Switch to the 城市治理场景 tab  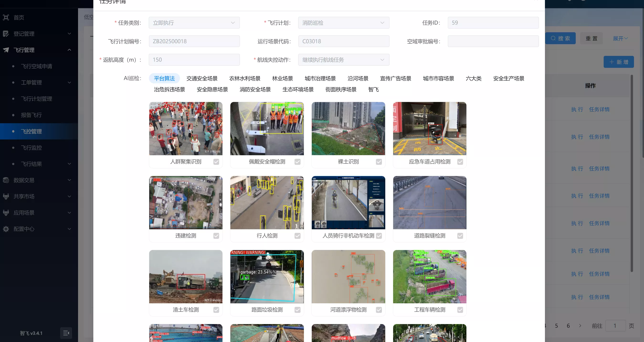[x=320, y=78]
